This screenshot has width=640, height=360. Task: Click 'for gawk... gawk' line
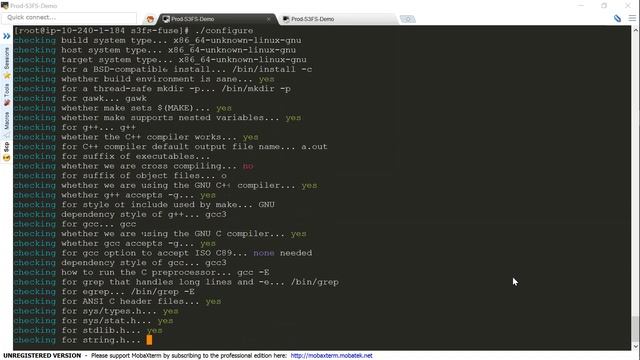80,98
